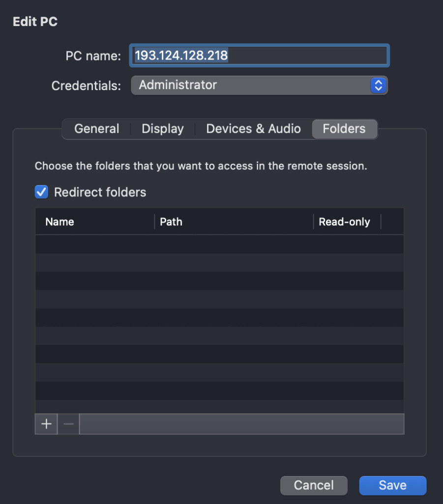Screen dimensions: 443x504
Task: Save the PC settings
Action: tap(392, 485)
